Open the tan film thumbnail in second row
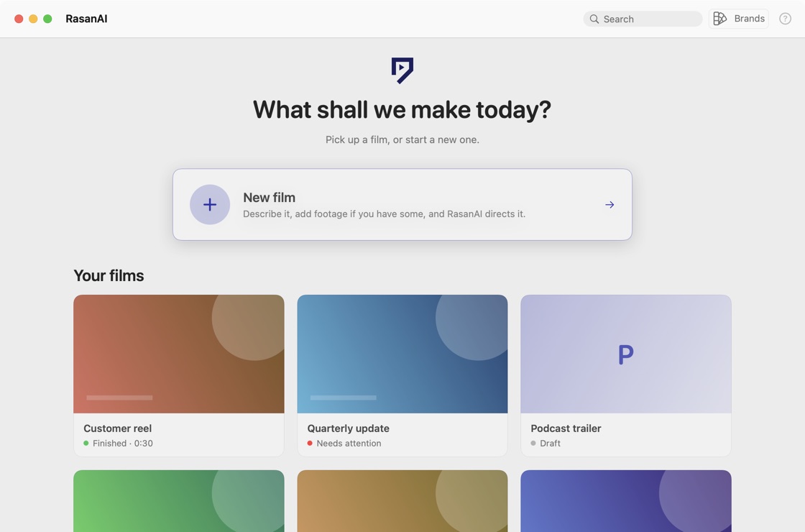Viewport: 805px width, 532px height. click(402, 500)
